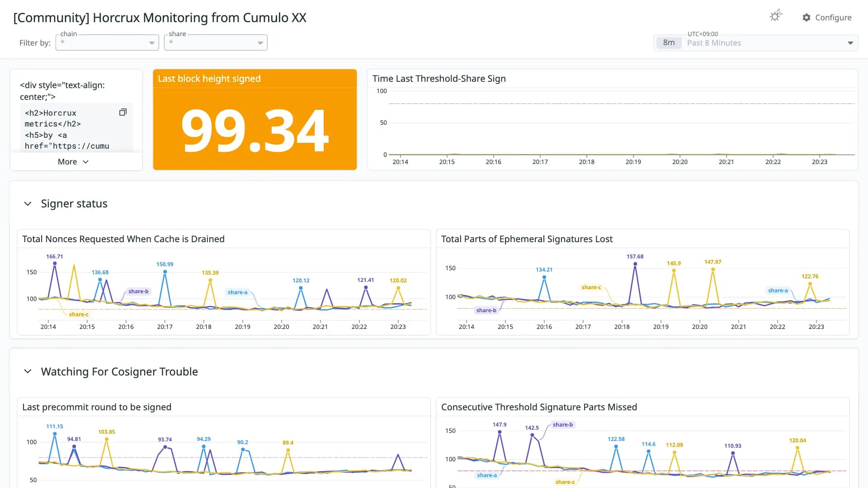Click the 111.15 peak in precommit round chart

[55, 434]
